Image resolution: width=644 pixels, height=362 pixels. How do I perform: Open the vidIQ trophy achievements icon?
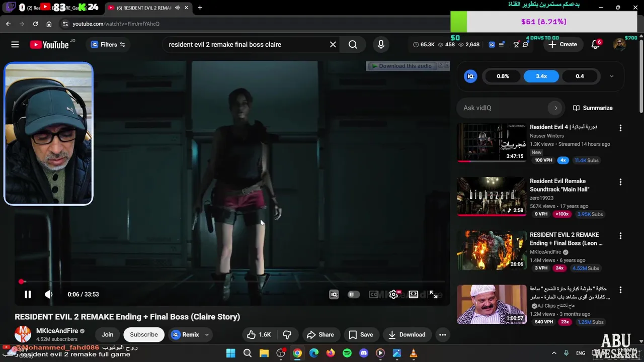[516, 45]
